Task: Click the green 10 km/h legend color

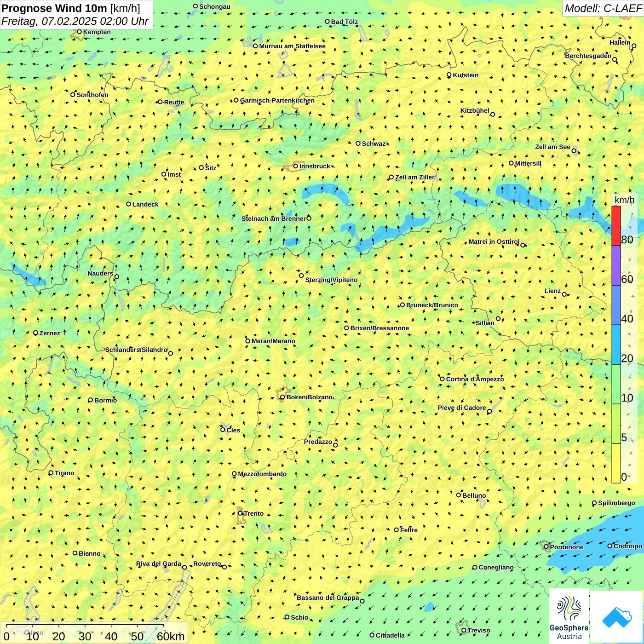Action: point(616,384)
